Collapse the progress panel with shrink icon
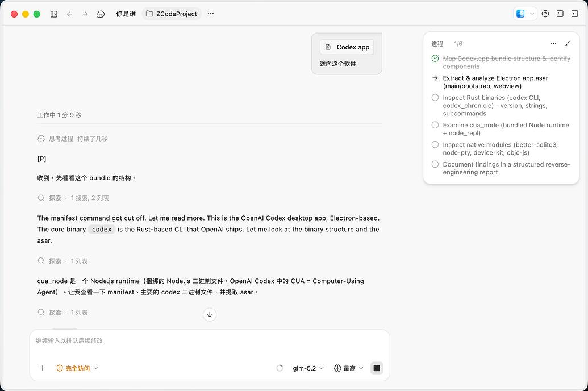 tap(568, 44)
